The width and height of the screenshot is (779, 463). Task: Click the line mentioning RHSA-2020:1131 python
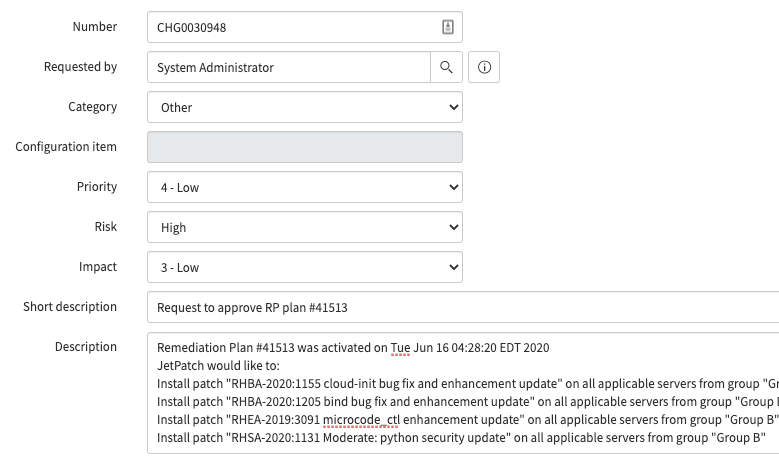(x=461, y=438)
